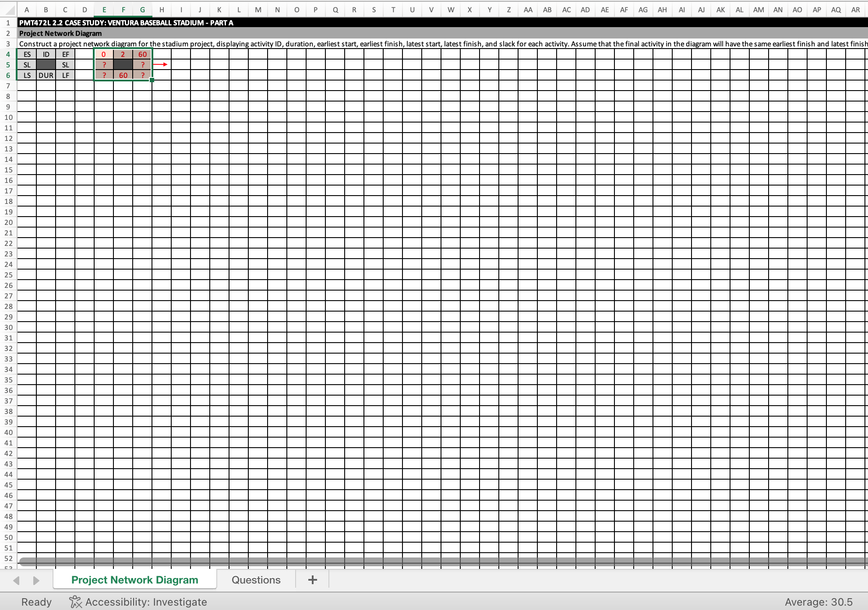Select column header G
Image resolution: width=868 pixels, height=610 pixels.
click(142, 9)
